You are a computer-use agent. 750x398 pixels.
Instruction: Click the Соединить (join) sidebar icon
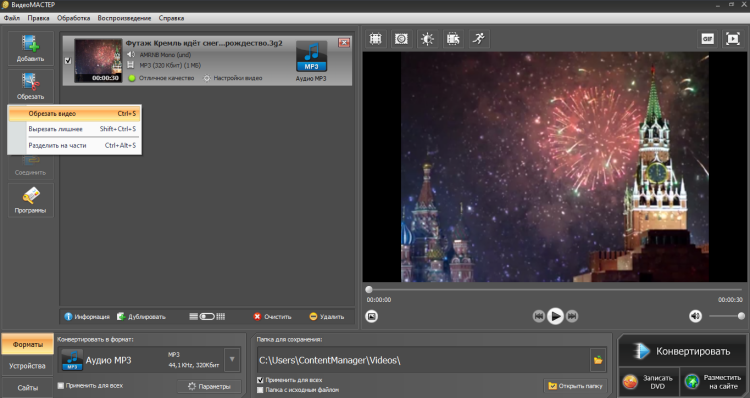click(30, 166)
